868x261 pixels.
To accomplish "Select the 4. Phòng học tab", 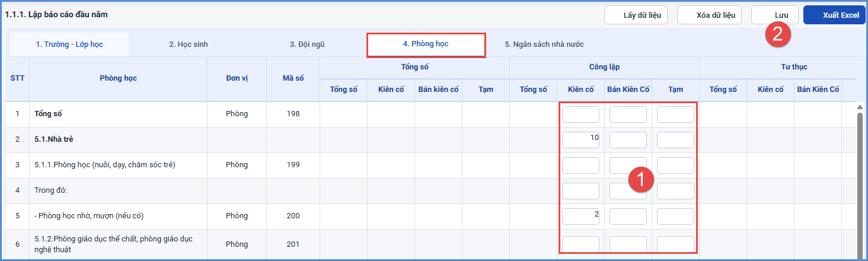I will [x=426, y=44].
